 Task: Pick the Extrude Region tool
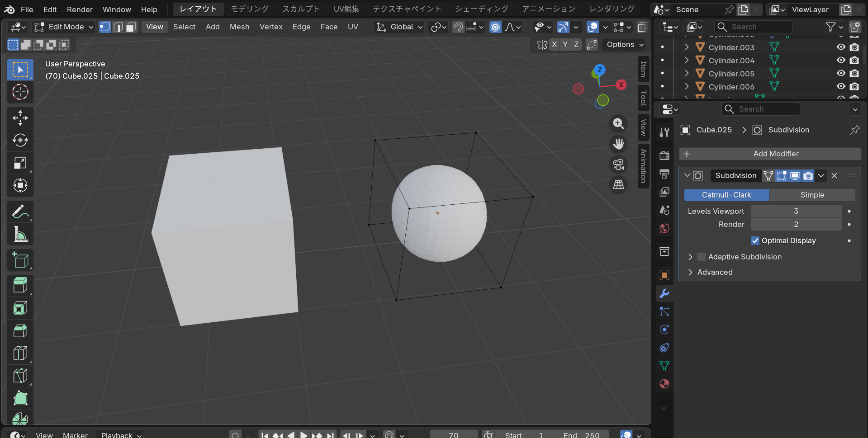(x=20, y=285)
